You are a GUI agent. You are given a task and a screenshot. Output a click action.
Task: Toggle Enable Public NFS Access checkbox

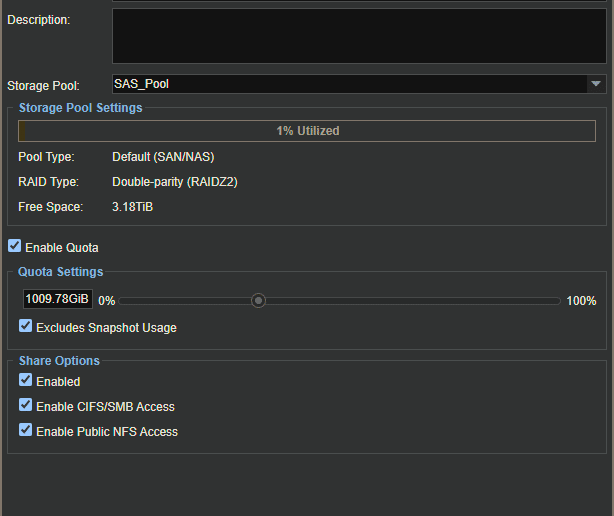coord(25,430)
